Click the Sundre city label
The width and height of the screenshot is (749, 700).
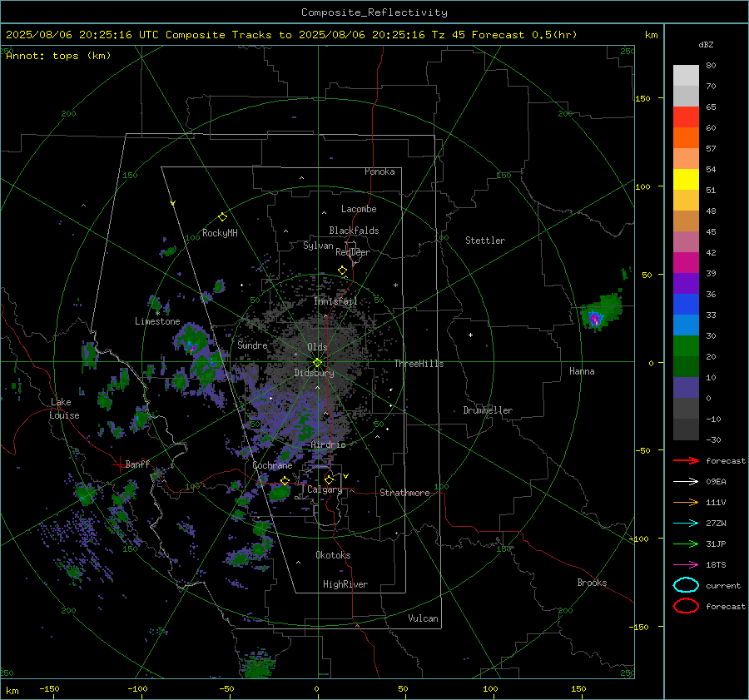pos(252,345)
